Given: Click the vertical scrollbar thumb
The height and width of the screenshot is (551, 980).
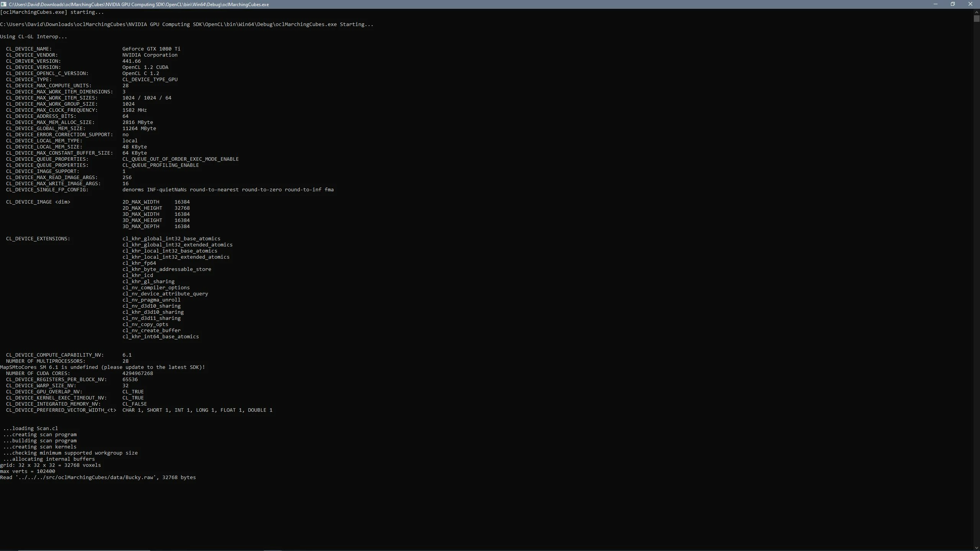Looking at the screenshot, I should [977, 18].
